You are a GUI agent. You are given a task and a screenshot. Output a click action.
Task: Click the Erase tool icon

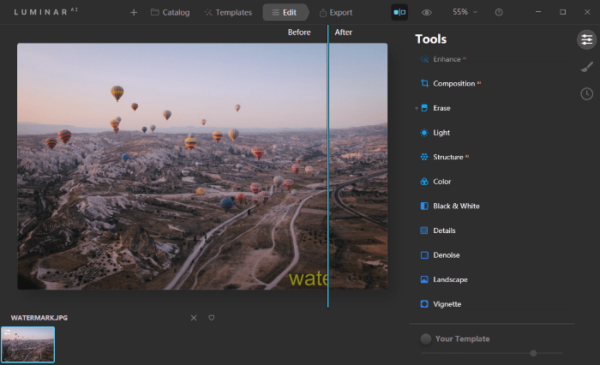(424, 108)
